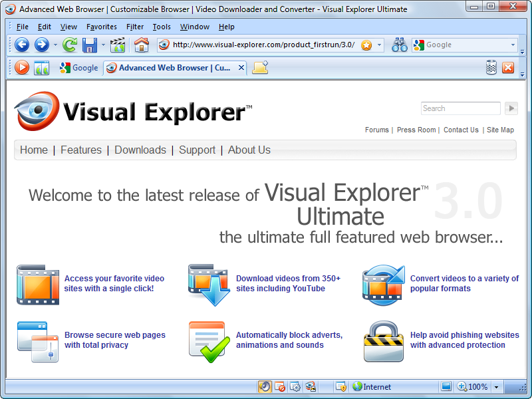The height and width of the screenshot is (399, 532).
Task: Click the page Search input field
Action: (x=460, y=108)
